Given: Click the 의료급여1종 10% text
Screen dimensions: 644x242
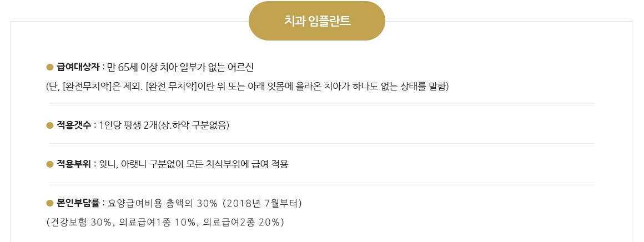Looking at the screenshot, I should (157, 222).
